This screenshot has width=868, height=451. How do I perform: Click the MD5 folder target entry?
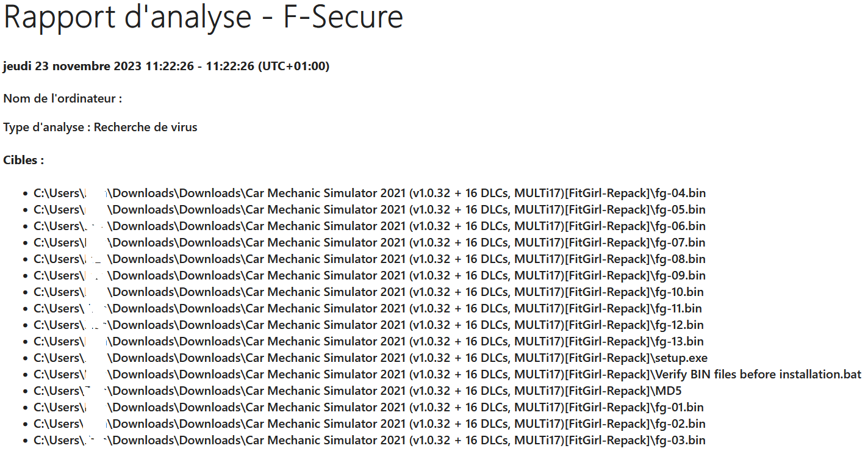pyautogui.click(x=357, y=391)
